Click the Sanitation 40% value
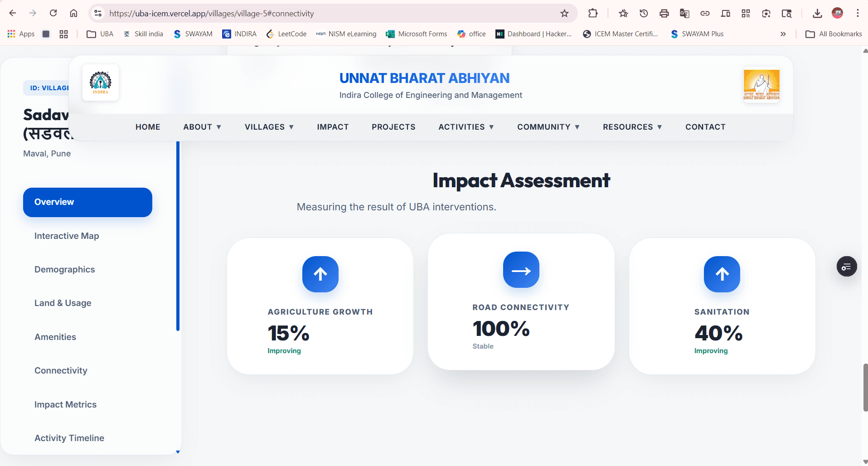868x466 pixels. pyautogui.click(x=718, y=333)
